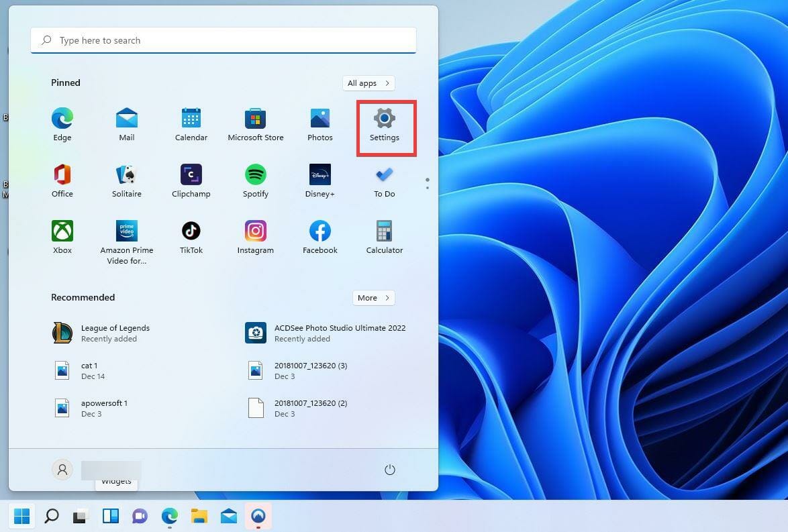Open the Settings gear app
This screenshot has height=532, width=788.
(385, 125)
